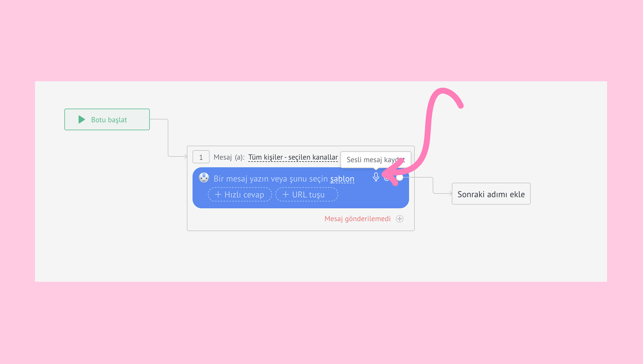Click the Mesaj (a): label
The width and height of the screenshot is (643, 364).
(229, 157)
